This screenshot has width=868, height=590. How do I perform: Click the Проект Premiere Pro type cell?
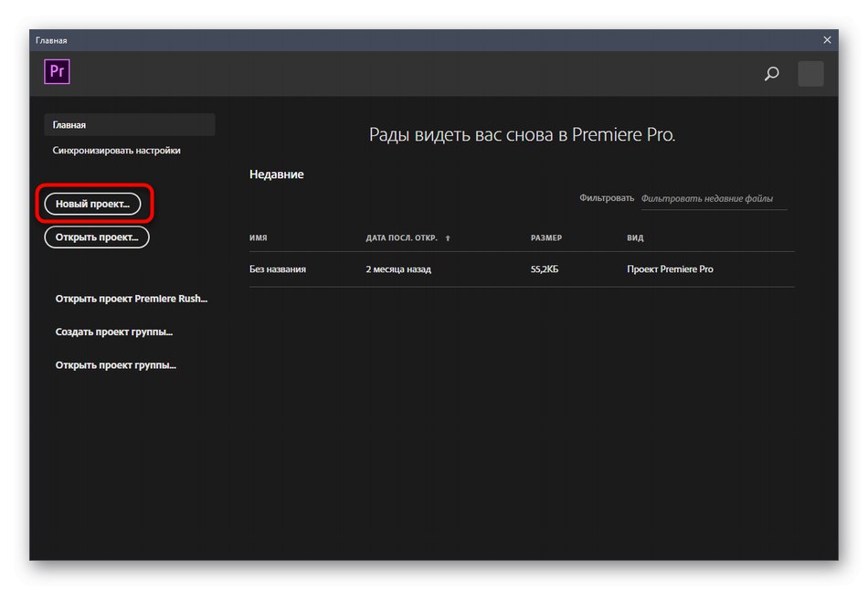click(670, 269)
